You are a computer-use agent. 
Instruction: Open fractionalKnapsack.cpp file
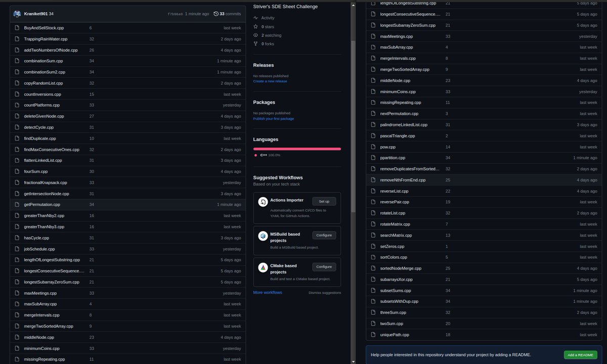pyautogui.click(x=46, y=183)
